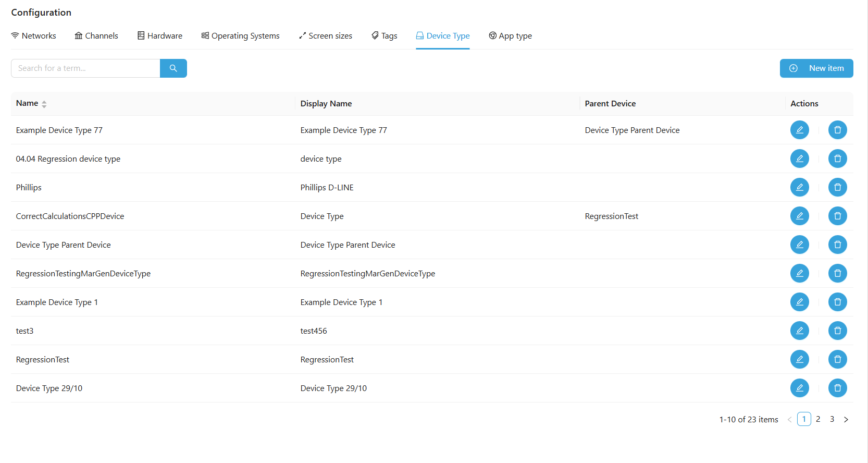The height and width of the screenshot is (463, 868).
Task: Go to the previous page of results
Action: coord(789,419)
